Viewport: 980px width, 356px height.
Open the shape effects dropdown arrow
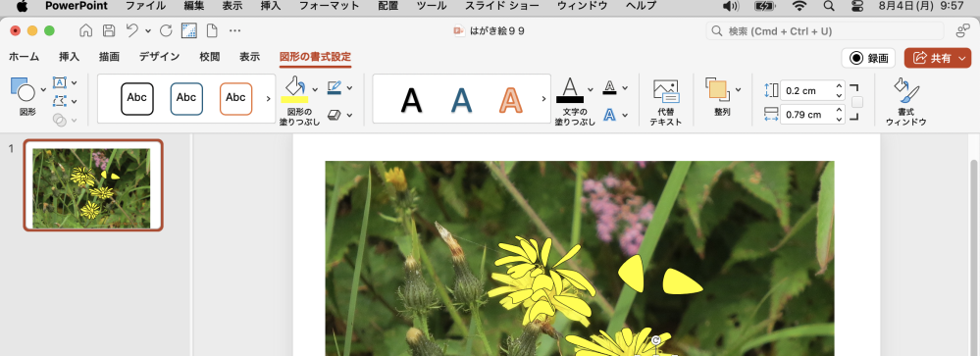[349, 115]
